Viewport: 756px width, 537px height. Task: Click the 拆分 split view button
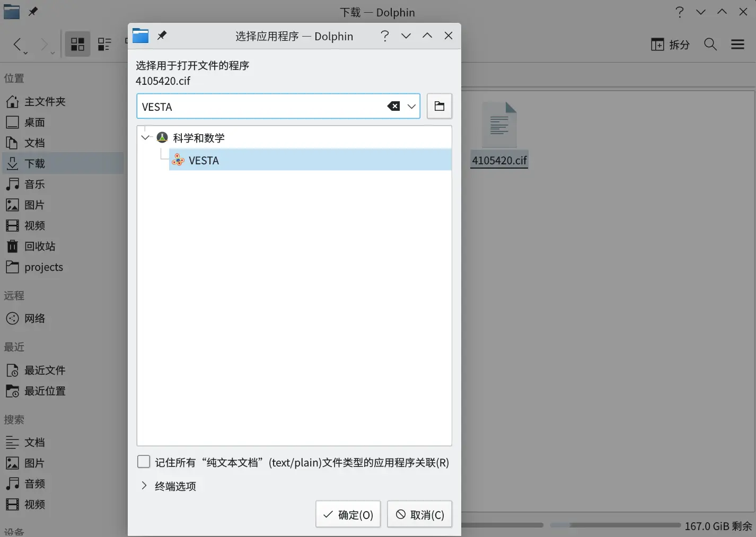671,45
